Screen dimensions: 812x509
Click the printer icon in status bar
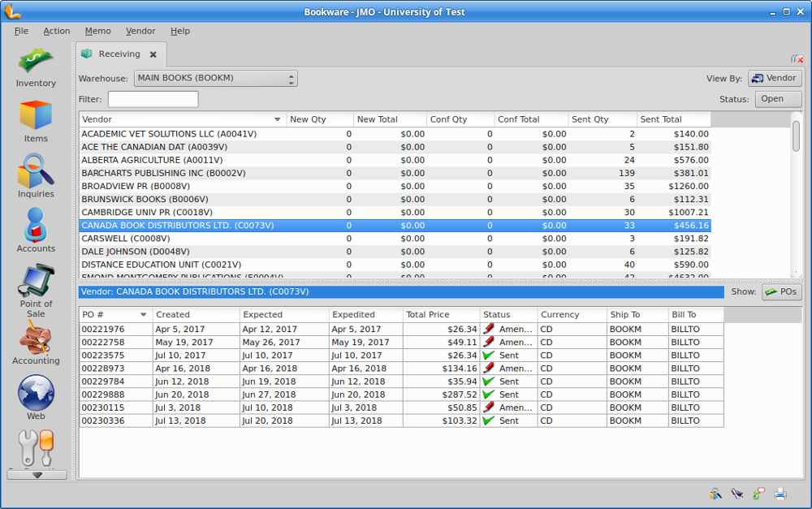pyautogui.click(x=780, y=493)
